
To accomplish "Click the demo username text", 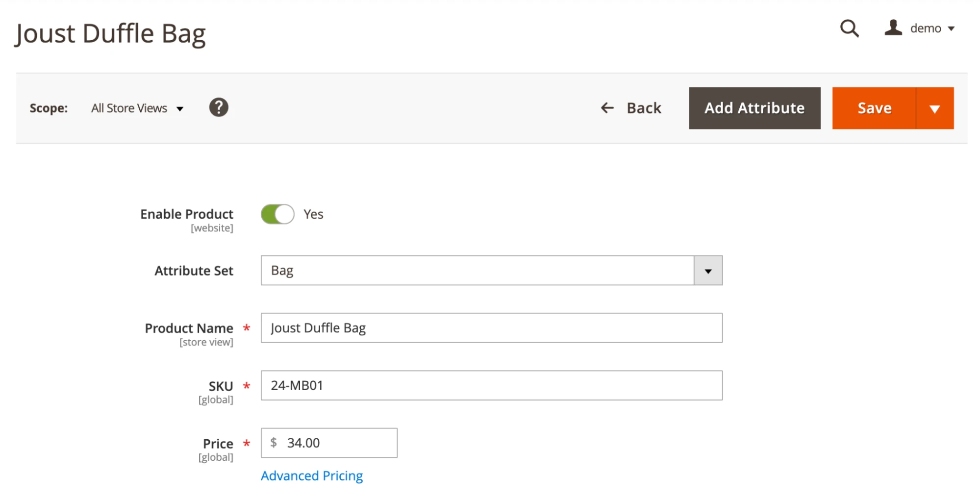I will tap(925, 28).
